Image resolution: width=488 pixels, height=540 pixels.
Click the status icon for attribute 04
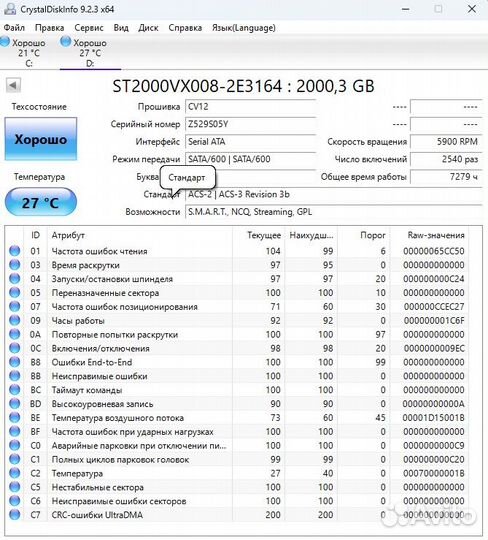(x=14, y=279)
